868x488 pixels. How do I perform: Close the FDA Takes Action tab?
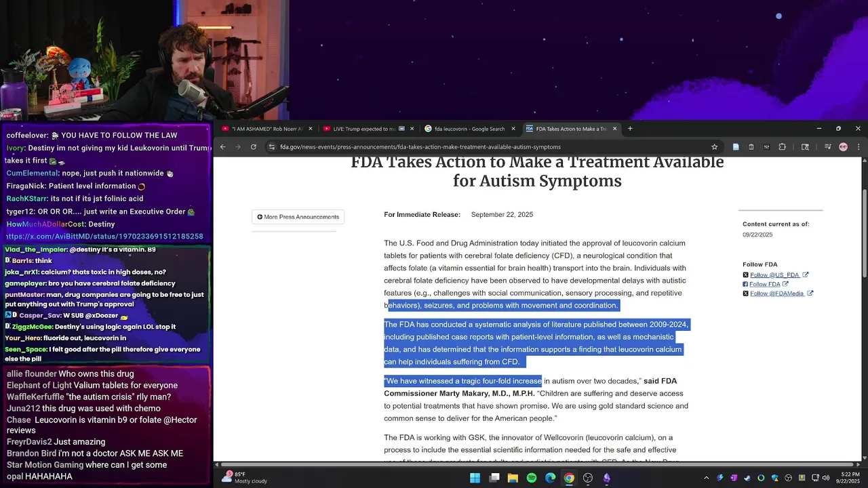[x=615, y=129]
